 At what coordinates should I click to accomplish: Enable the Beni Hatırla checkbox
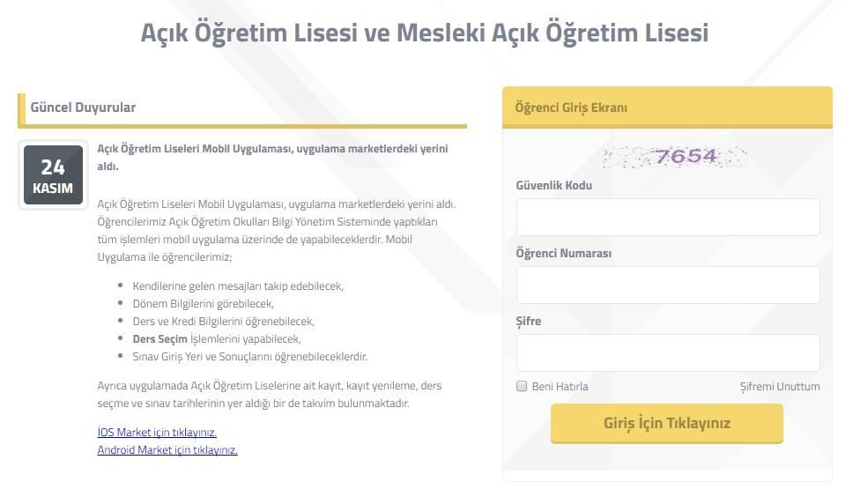(522, 386)
